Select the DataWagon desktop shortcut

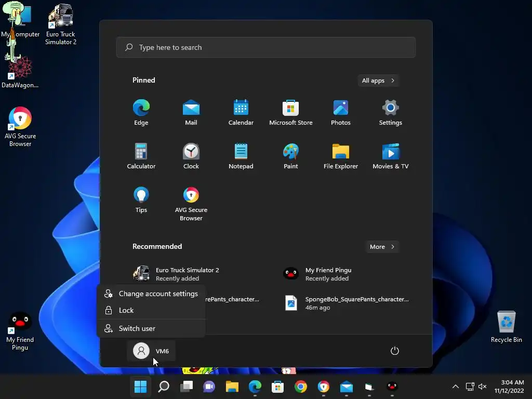pos(20,73)
